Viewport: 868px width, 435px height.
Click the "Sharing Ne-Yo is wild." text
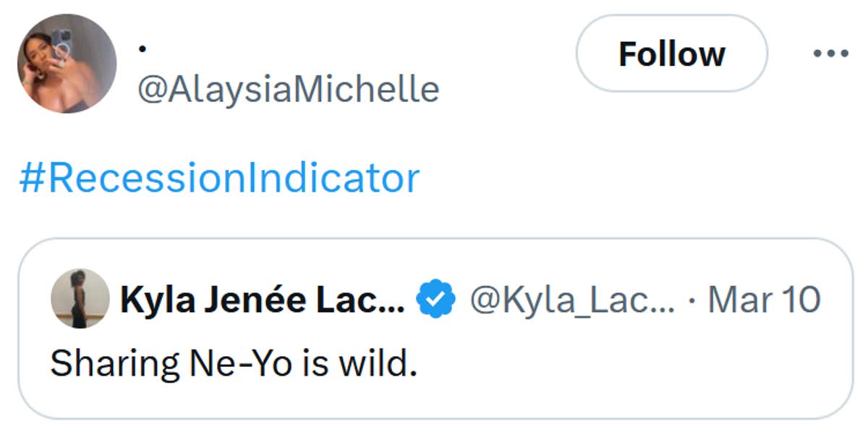point(234,363)
